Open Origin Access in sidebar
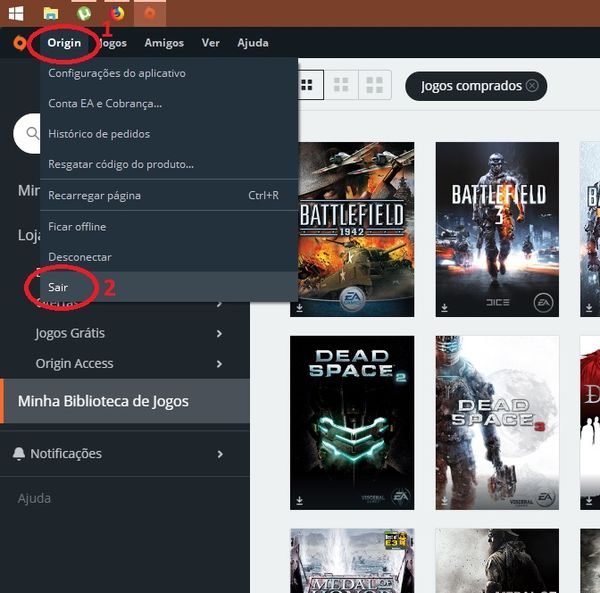 (x=75, y=363)
